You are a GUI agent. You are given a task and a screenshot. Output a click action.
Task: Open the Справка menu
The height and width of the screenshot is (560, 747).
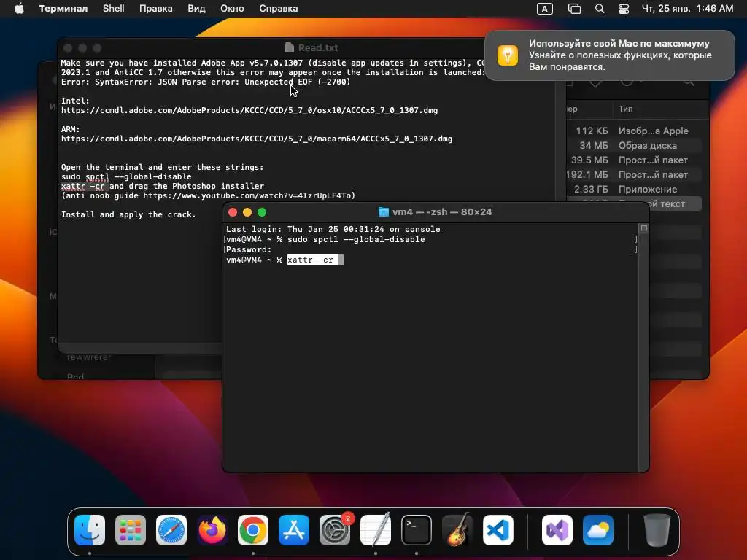pos(278,9)
